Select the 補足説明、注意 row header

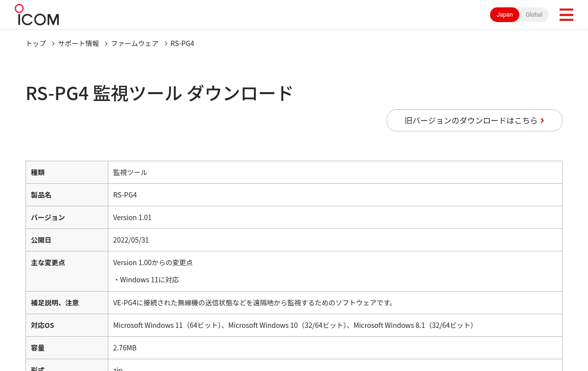(67, 303)
